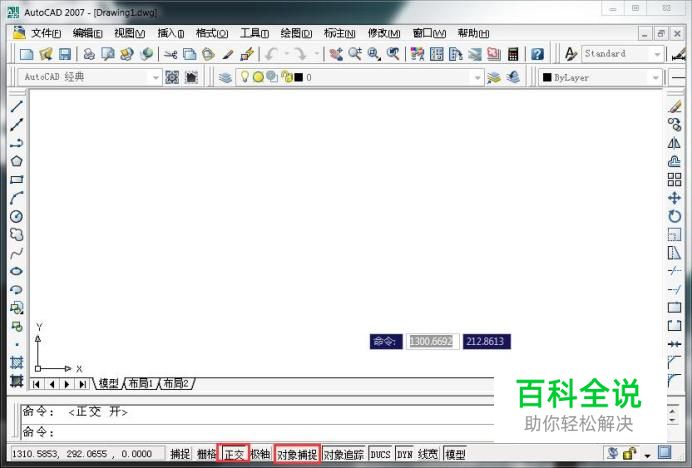Toggle DUCS dynamic UCS

click(380, 454)
